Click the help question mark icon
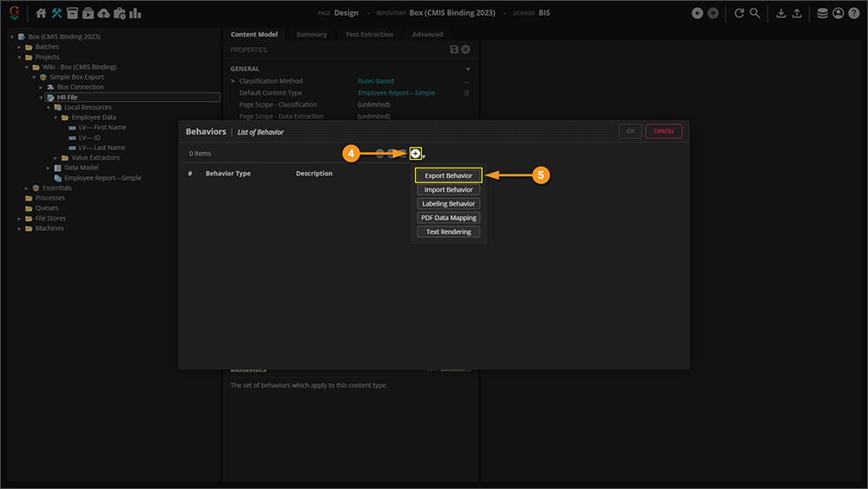Screen dimensions: 868x489 pyautogui.click(x=852, y=13)
